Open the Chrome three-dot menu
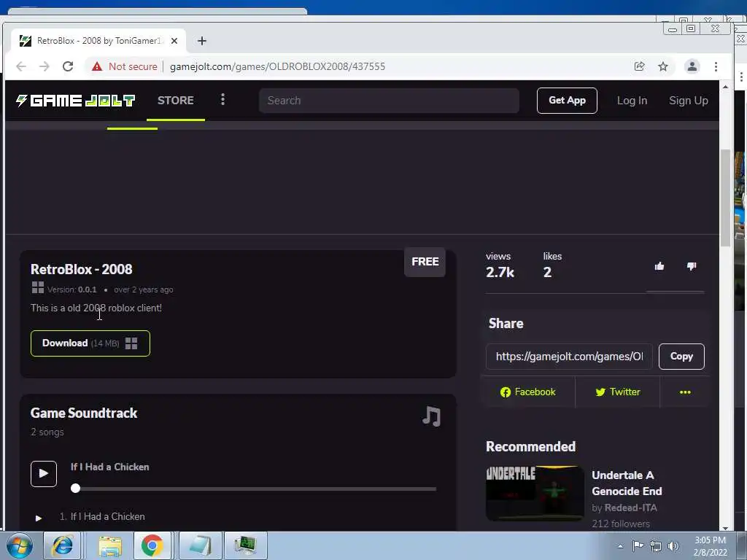This screenshot has height=560, width=747. pyautogui.click(x=716, y=66)
